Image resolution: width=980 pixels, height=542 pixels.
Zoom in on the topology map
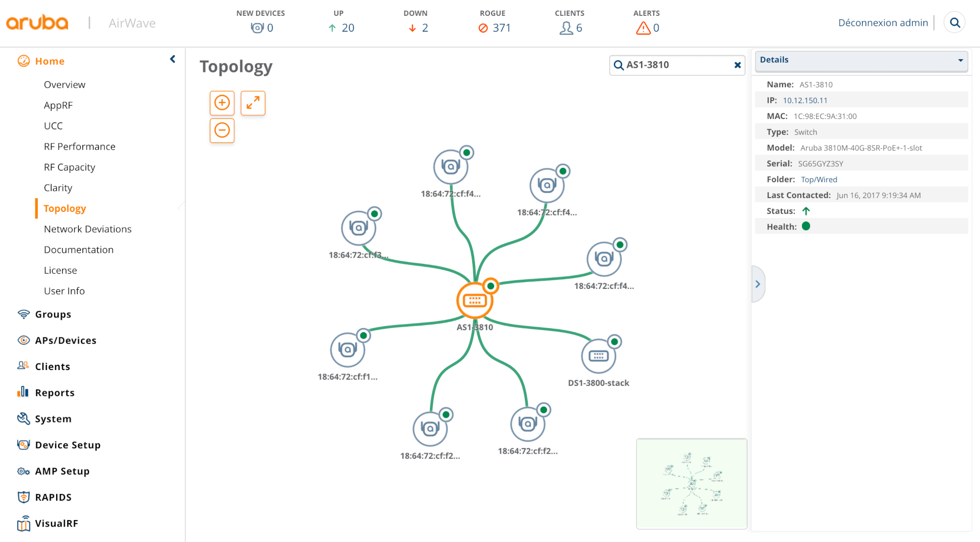point(222,103)
